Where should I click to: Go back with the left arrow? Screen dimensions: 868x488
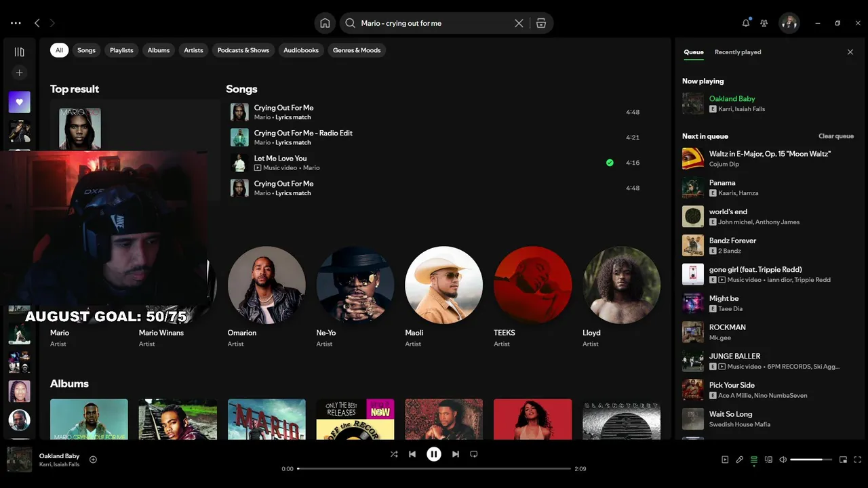(37, 23)
